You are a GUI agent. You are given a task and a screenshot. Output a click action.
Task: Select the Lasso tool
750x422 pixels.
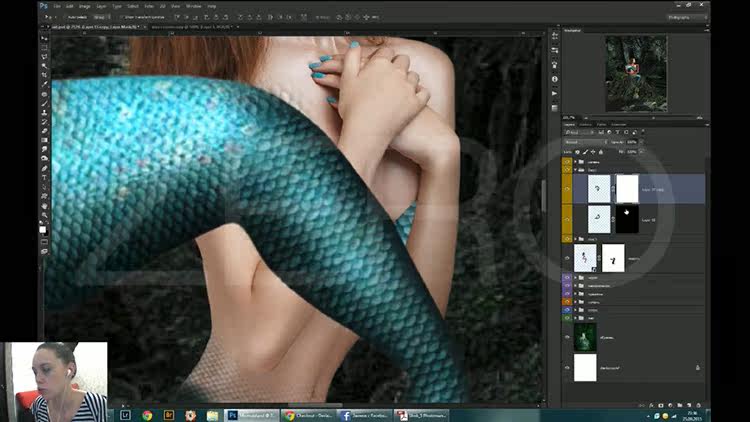(x=44, y=57)
